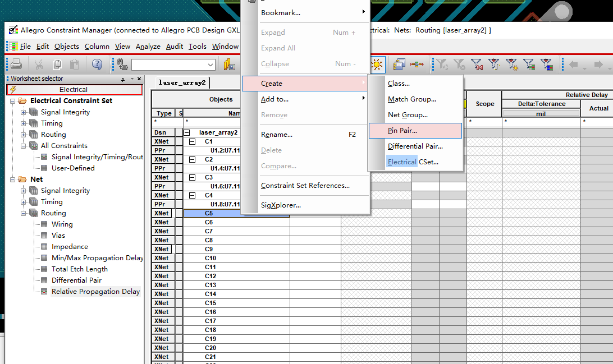Select the C9 net name cell
The height and width of the screenshot is (364, 613).
[x=236, y=249]
